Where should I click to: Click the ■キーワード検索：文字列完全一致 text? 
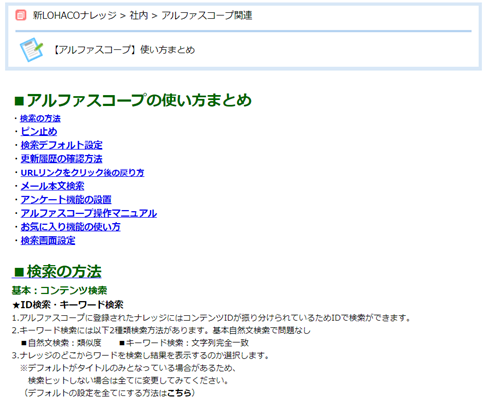coord(184,343)
